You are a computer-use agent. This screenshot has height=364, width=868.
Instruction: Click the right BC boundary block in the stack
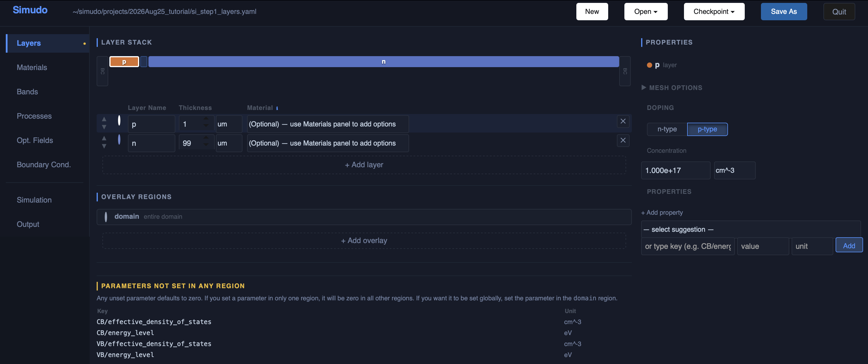coord(625,71)
